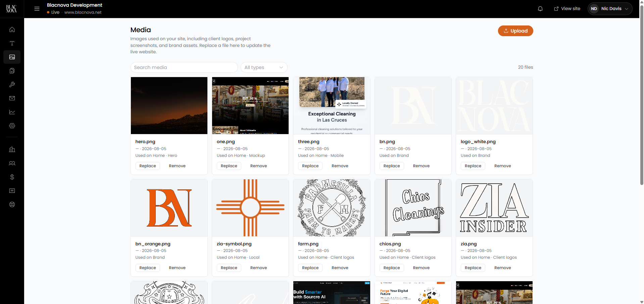Replace the one.png file
Viewport: 644px width, 304px height.
(229, 166)
